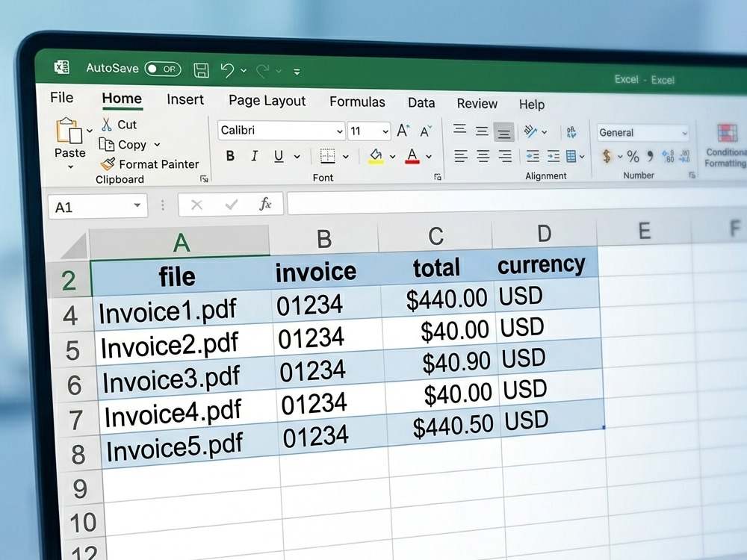Viewport: 747px width, 560px height.
Task: Open the Borders dropdown arrow
Action: (345, 157)
